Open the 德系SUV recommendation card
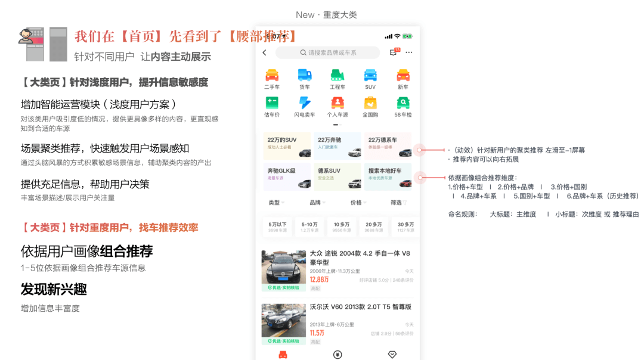This screenshot has height=360, width=644. coord(338,176)
